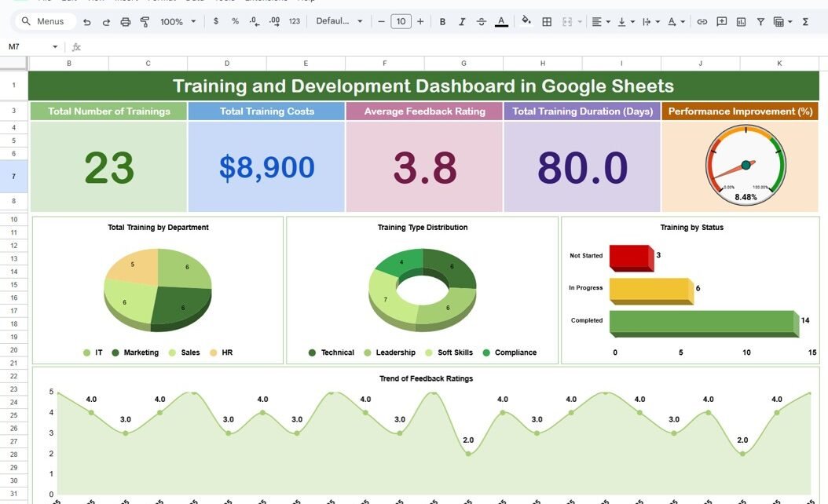Viewport: 828px width, 504px height.
Task: Select the Performance Improvement gauge chart
Action: 746,165
